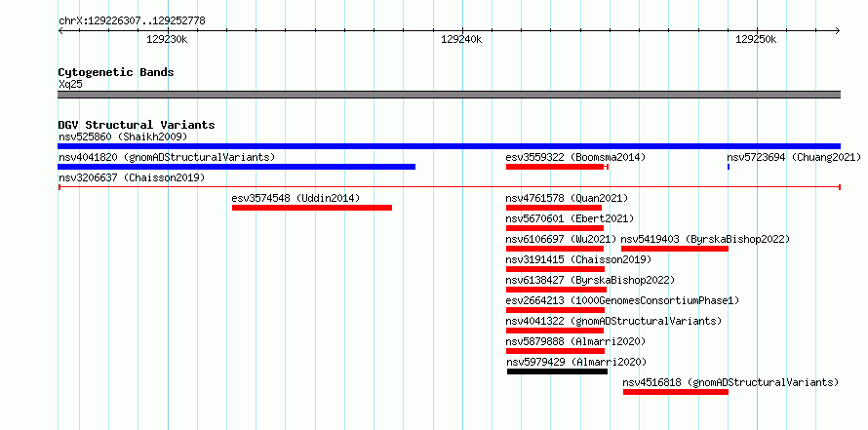Open the nsv6138427 (ByrskaBishop2022) label
868x430 pixels.
[x=590, y=280]
